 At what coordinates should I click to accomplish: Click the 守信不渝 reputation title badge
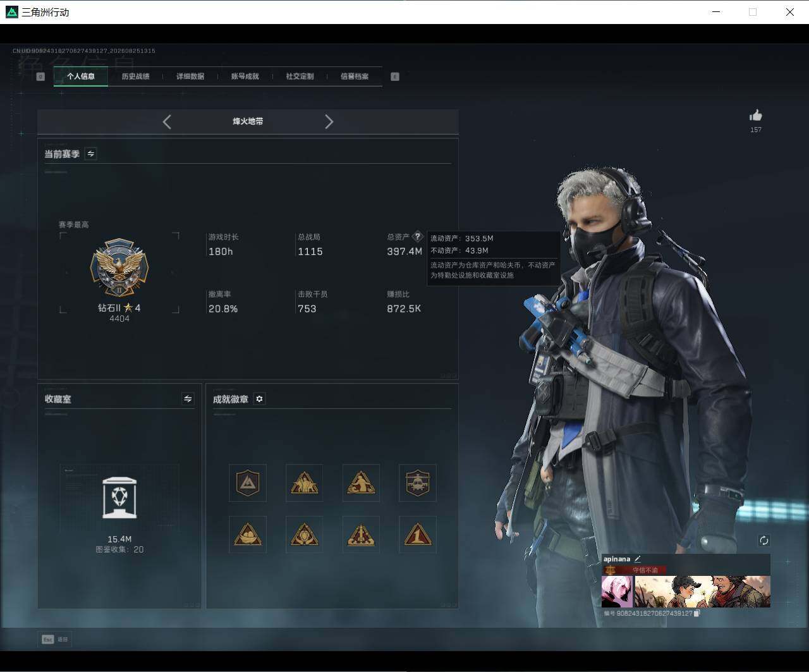[x=634, y=570]
